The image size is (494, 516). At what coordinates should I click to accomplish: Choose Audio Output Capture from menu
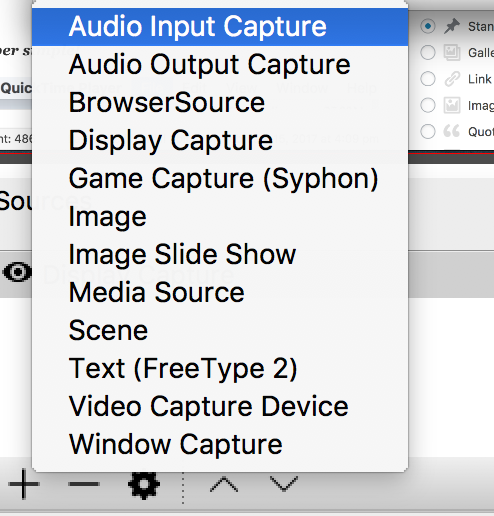pyautogui.click(x=220, y=65)
